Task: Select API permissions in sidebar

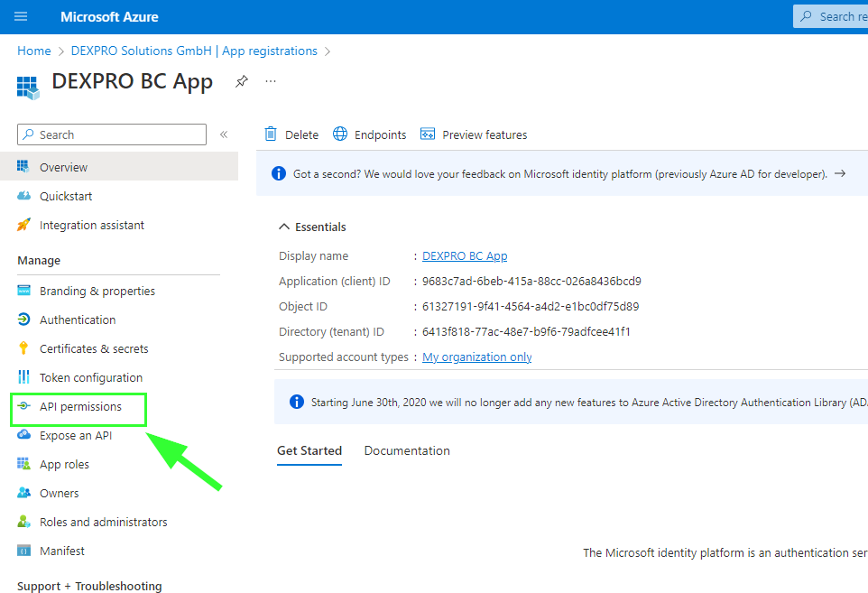Action: pyautogui.click(x=80, y=407)
